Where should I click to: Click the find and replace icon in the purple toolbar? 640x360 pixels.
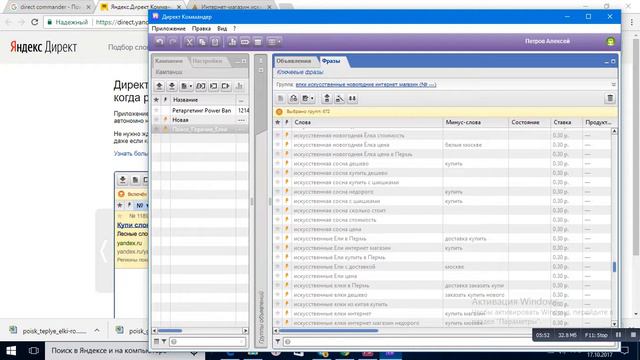(x=245, y=42)
